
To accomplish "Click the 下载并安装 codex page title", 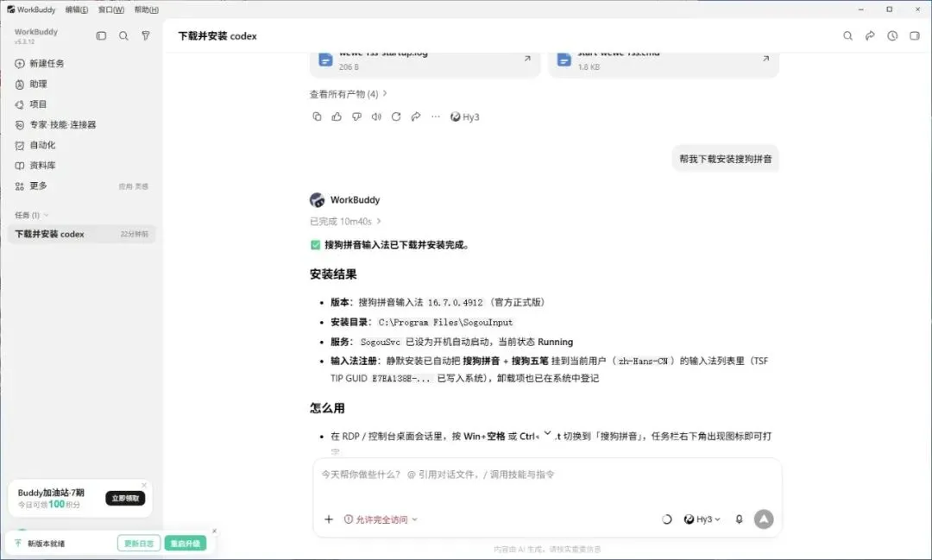I will click(217, 35).
